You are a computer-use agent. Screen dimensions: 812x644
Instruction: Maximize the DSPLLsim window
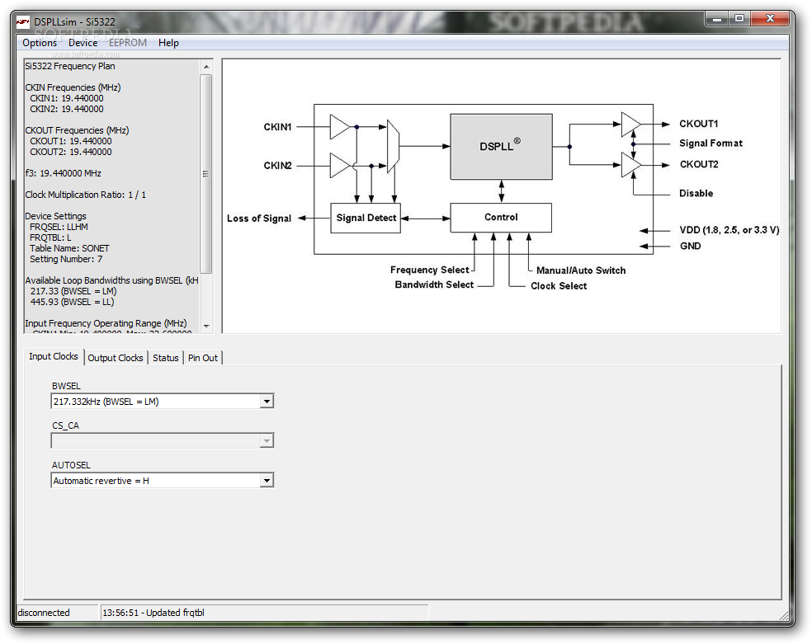point(739,19)
